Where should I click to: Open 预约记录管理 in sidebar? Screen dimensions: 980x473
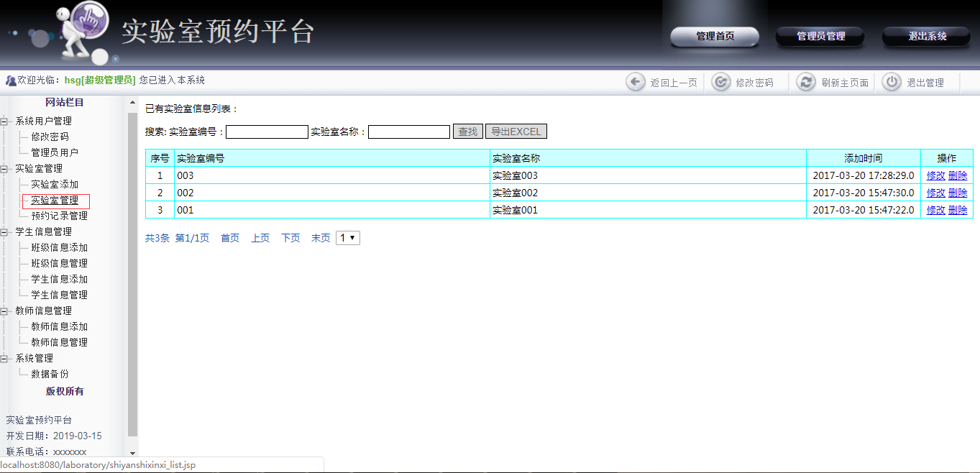pos(59,216)
